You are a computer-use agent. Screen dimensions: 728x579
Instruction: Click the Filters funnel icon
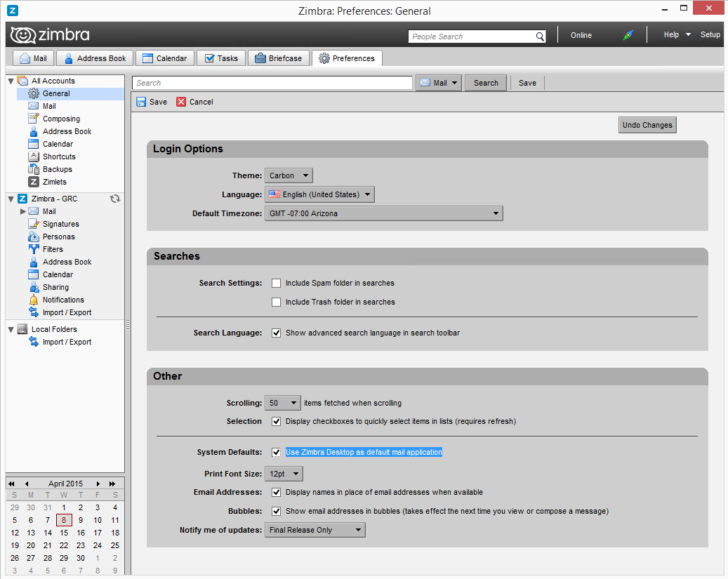click(x=34, y=249)
